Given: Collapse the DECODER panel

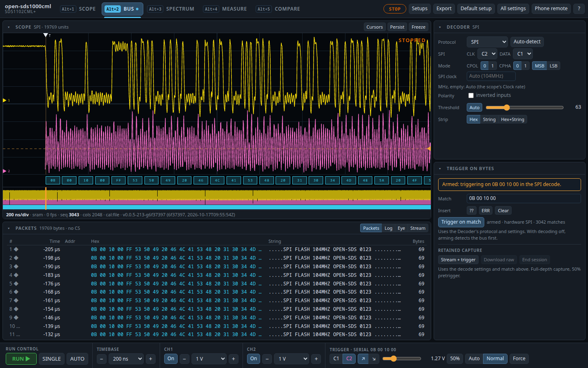Looking at the screenshot, I should (440, 27).
